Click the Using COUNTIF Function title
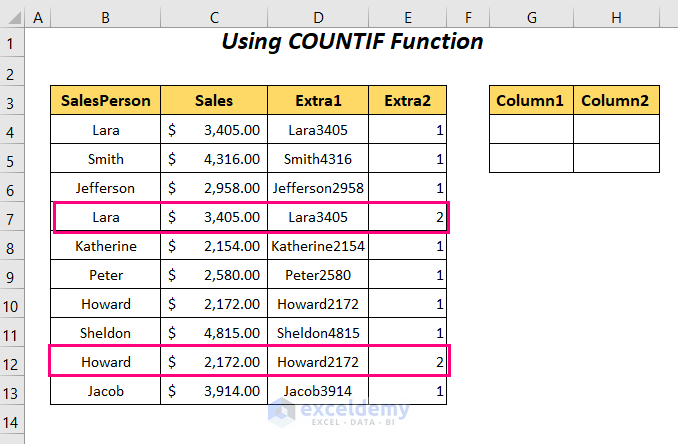This screenshot has width=678, height=444. click(x=352, y=43)
